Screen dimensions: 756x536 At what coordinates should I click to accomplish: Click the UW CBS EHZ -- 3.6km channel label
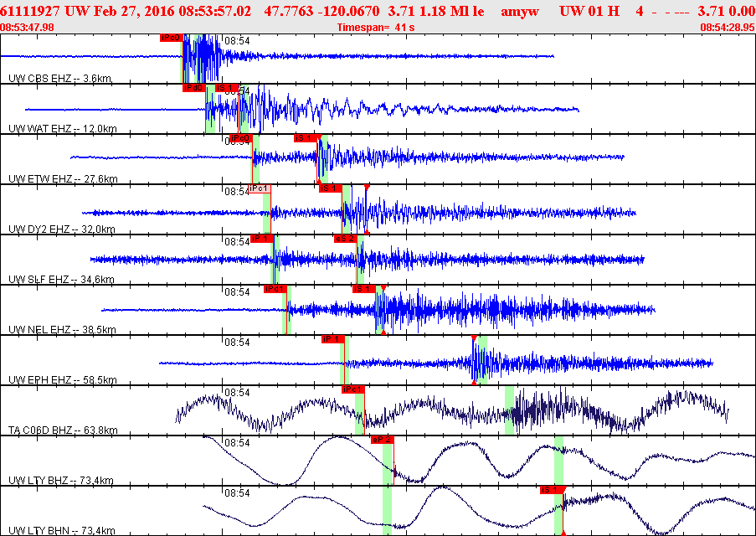tap(60, 78)
